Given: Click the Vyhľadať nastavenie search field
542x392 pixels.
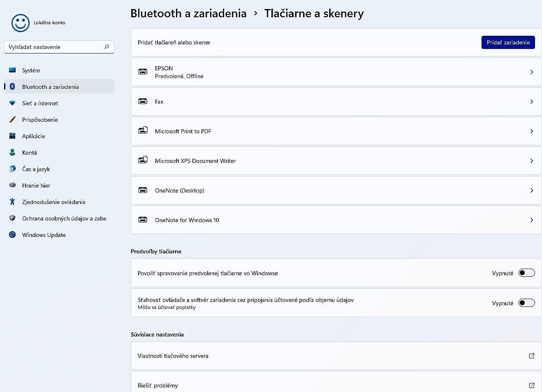Looking at the screenshot, I should pyautogui.click(x=59, y=47).
